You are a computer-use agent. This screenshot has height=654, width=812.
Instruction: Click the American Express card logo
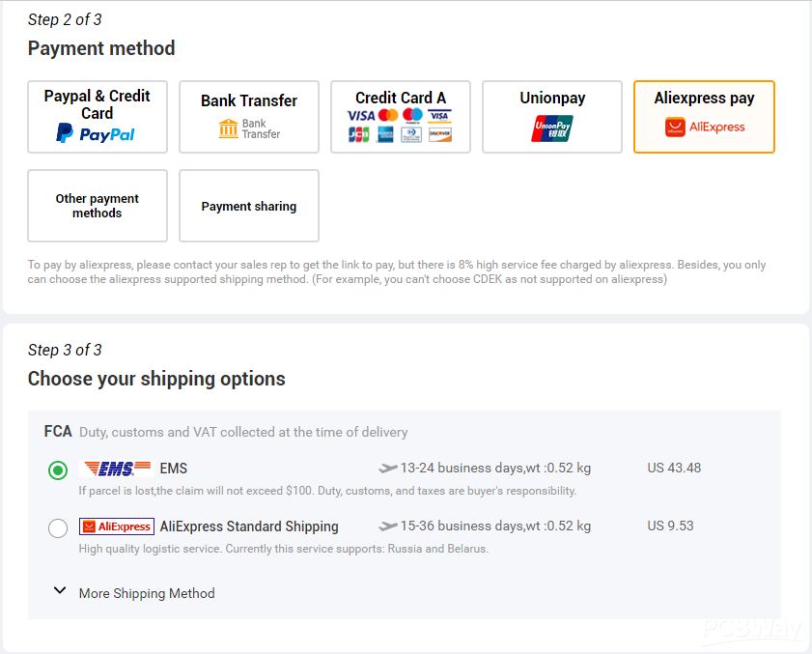(385, 134)
